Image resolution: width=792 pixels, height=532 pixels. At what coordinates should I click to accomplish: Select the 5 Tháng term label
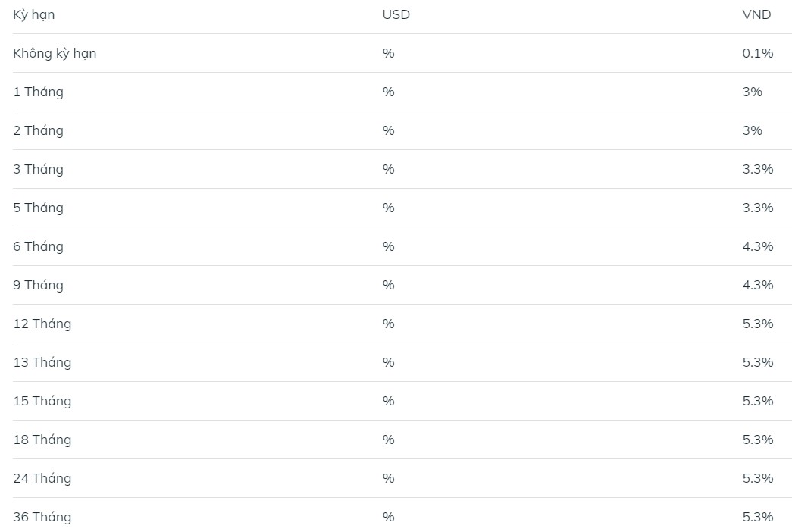pyautogui.click(x=38, y=208)
